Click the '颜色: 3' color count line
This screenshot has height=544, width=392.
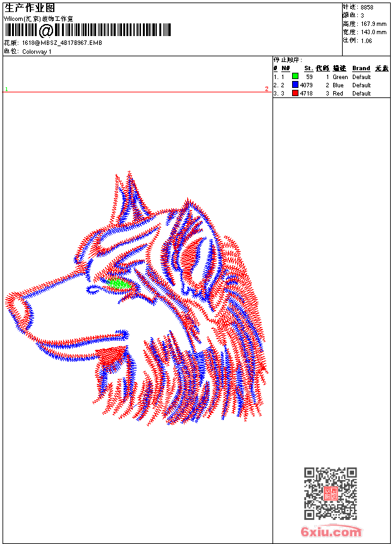click(x=353, y=15)
